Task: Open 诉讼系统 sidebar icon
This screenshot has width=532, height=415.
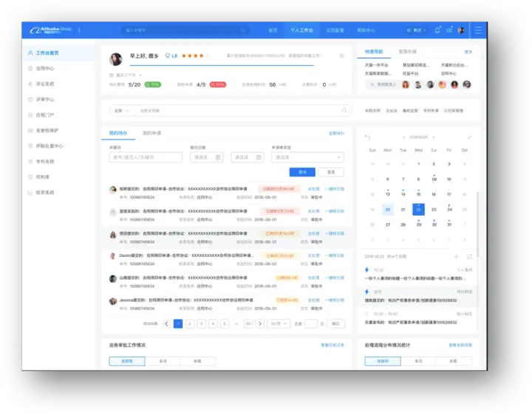Action: click(x=30, y=83)
